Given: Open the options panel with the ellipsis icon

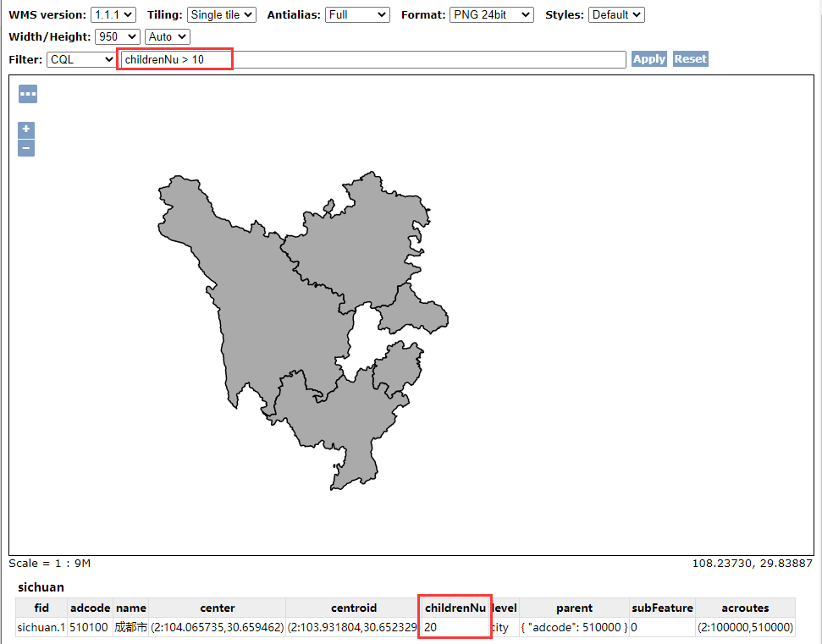Looking at the screenshot, I should pyautogui.click(x=27, y=93).
